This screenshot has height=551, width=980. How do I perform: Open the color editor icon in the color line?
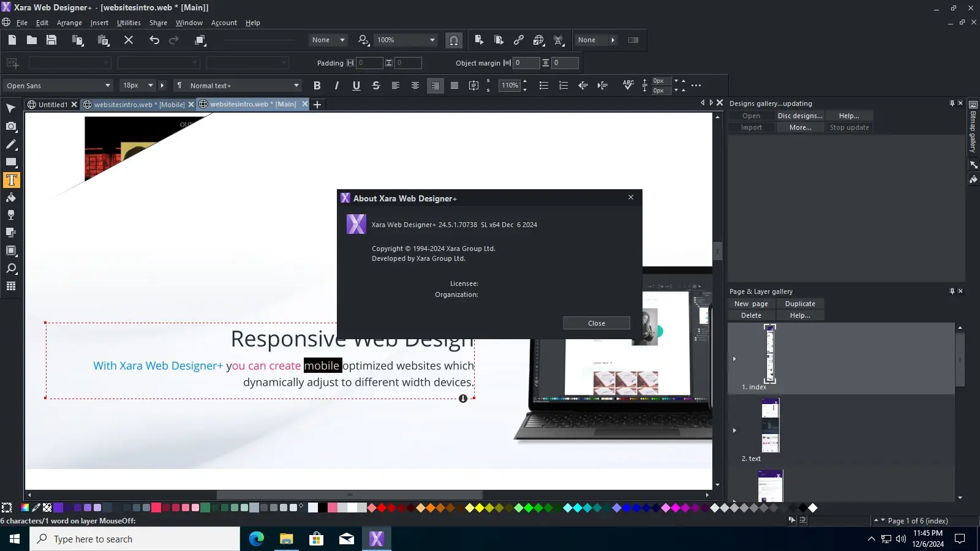coord(25,508)
